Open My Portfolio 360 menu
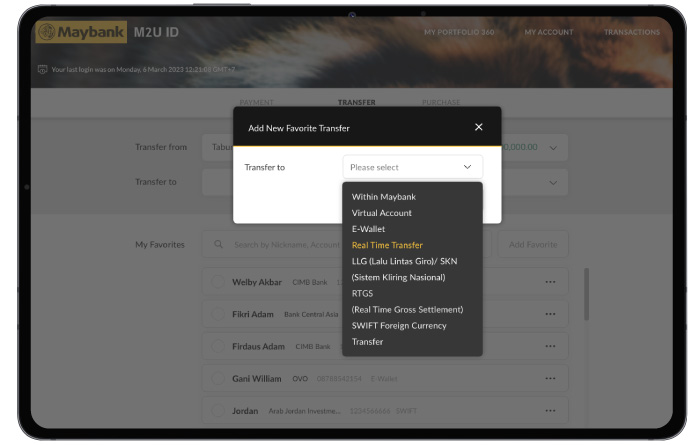The width and height of the screenshot is (700, 445). 459,32
